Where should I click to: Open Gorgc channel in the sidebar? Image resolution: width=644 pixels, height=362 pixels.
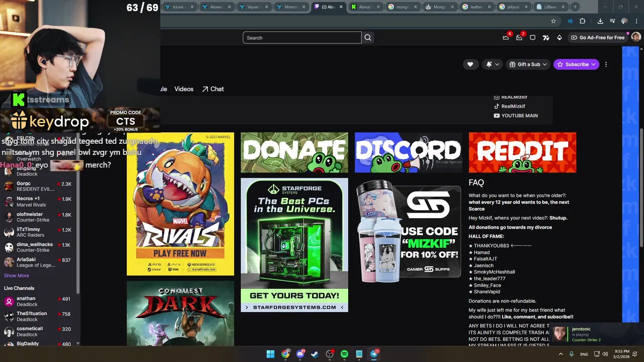tap(38, 186)
